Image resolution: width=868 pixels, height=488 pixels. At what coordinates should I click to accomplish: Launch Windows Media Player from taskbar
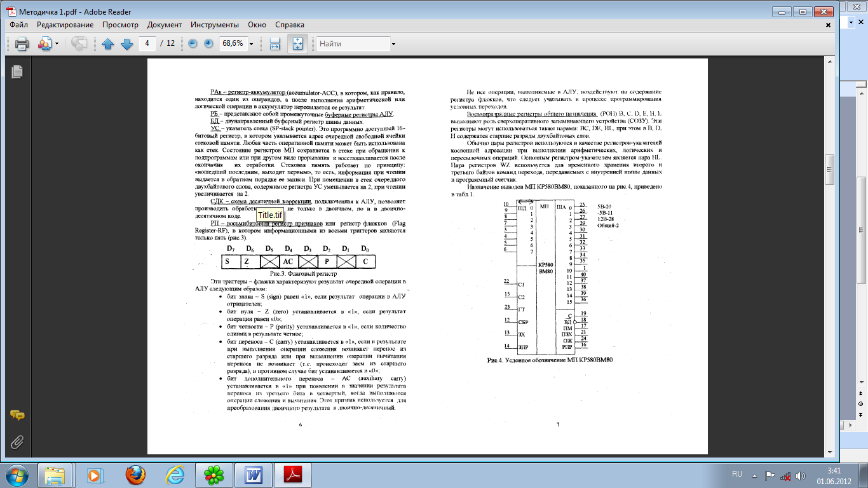(x=95, y=474)
